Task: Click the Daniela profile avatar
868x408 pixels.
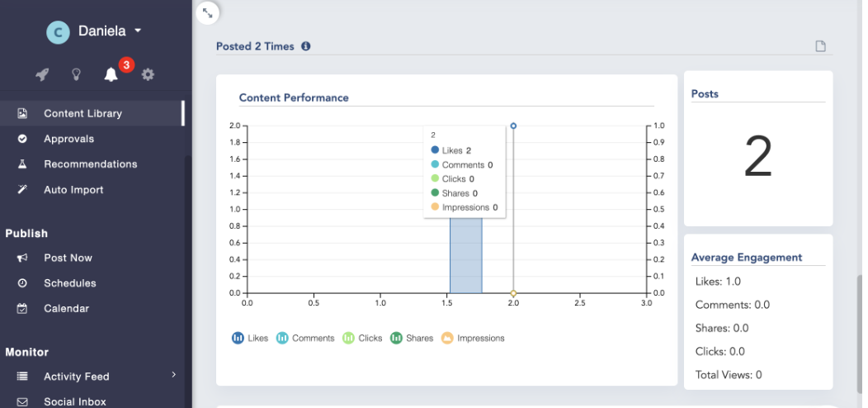Action: point(58,32)
